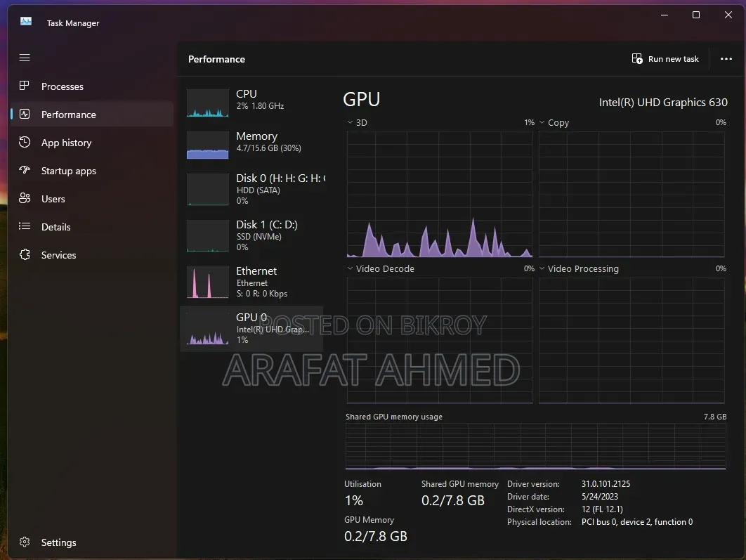This screenshot has width=746, height=560.
Task: Open the Copy engine dropdown chevron
Action: pos(542,122)
